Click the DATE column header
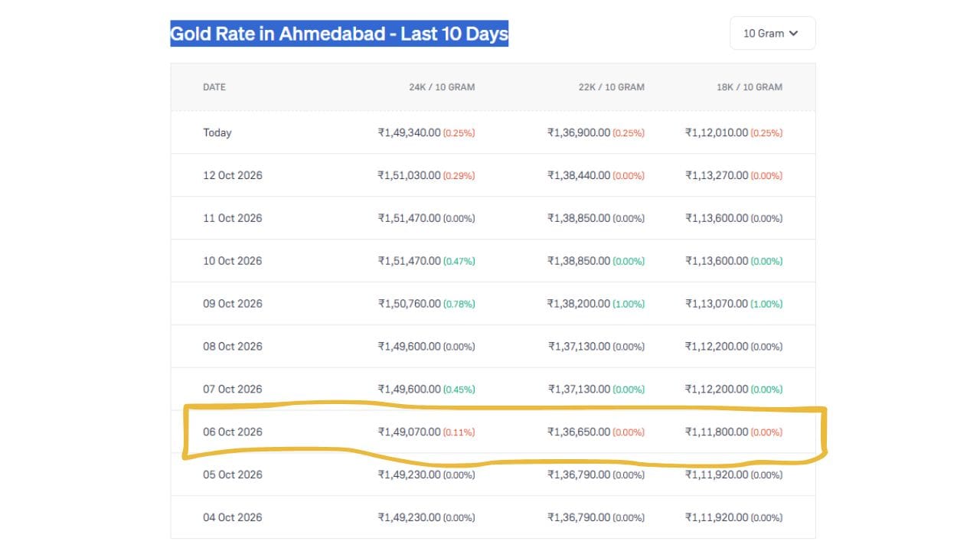Image resolution: width=980 pixels, height=551 pixels. 214,87
